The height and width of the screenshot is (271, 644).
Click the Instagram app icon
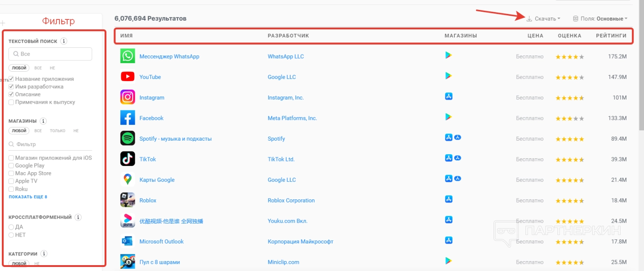[128, 97]
